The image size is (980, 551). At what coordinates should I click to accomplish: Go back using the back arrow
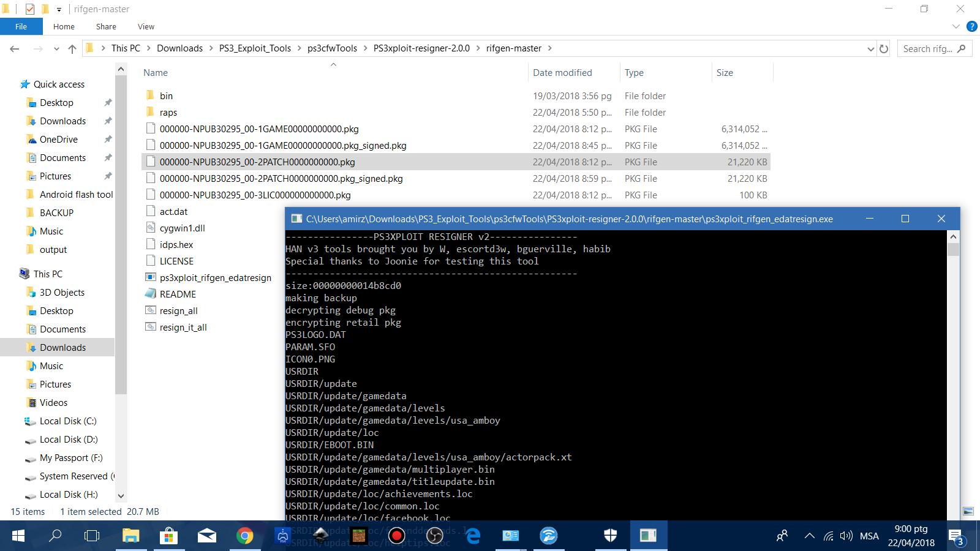(15, 48)
